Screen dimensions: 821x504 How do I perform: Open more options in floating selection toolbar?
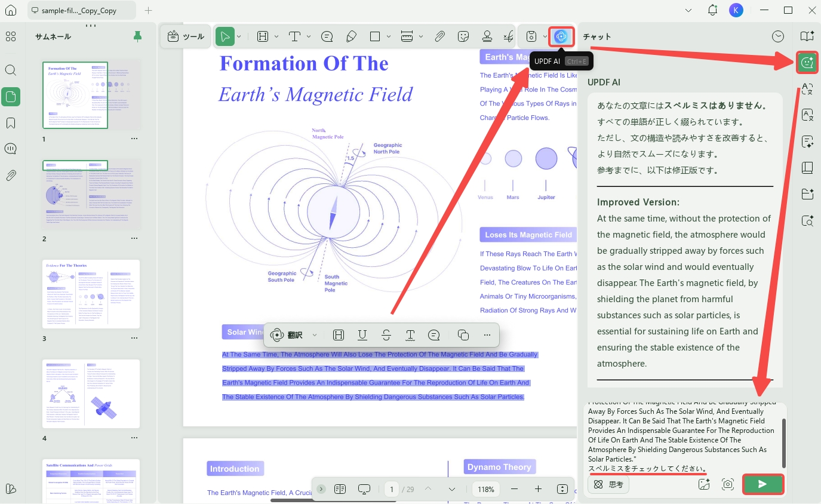click(x=487, y=335)
